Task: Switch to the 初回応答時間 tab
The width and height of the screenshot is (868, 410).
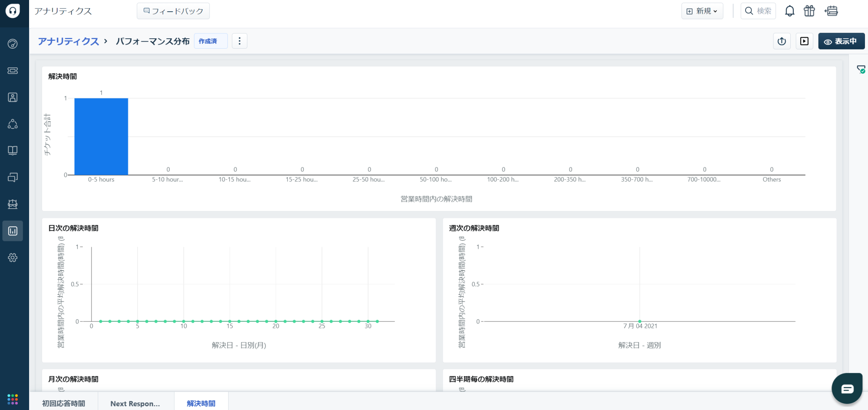Action: click(63, 403)
